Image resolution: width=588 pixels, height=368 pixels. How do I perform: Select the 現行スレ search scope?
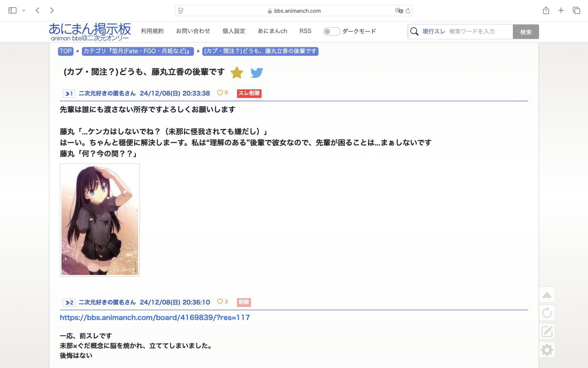coord(434,32)
